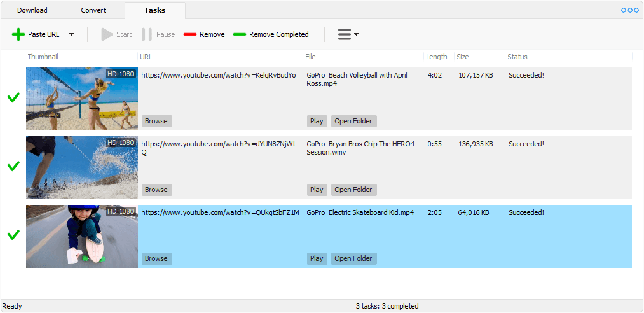Image resolution: width=644 pixels, height=313 pixels.
Task: Play the Beach Volleyball video file
Action: tap(316, 121)
